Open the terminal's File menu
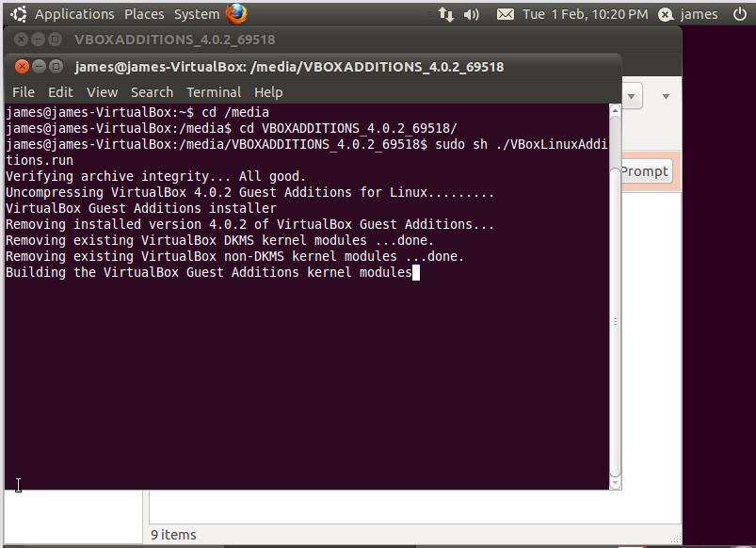Viewport: 756px width, 548px height. pyautogui.click(x=24, y=92)
